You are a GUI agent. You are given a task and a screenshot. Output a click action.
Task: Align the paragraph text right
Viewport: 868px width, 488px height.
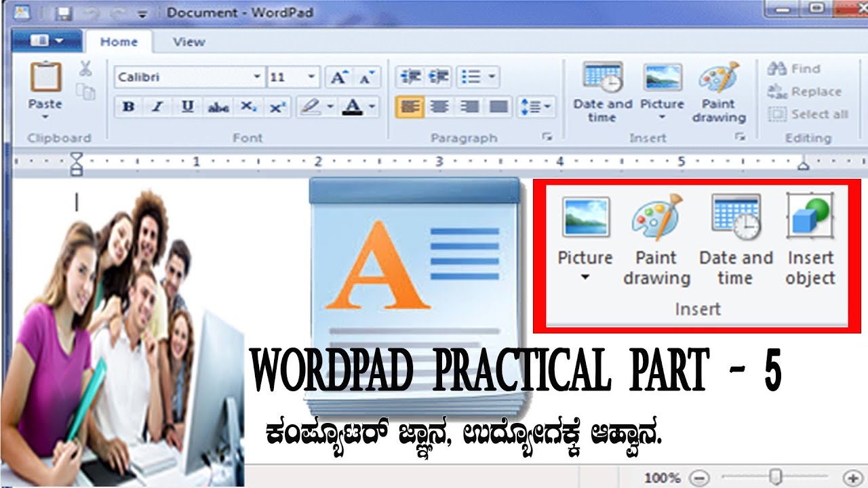coord(469,106)
